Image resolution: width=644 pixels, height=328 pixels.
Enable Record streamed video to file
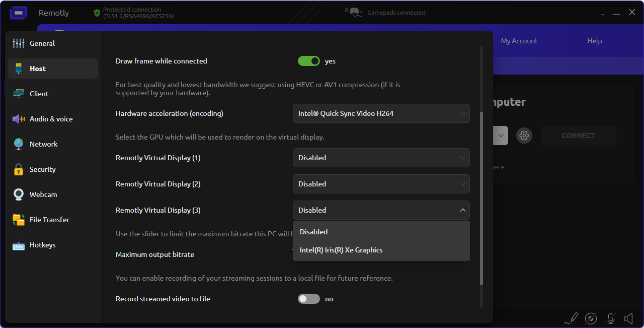click(x=309, y=299)
